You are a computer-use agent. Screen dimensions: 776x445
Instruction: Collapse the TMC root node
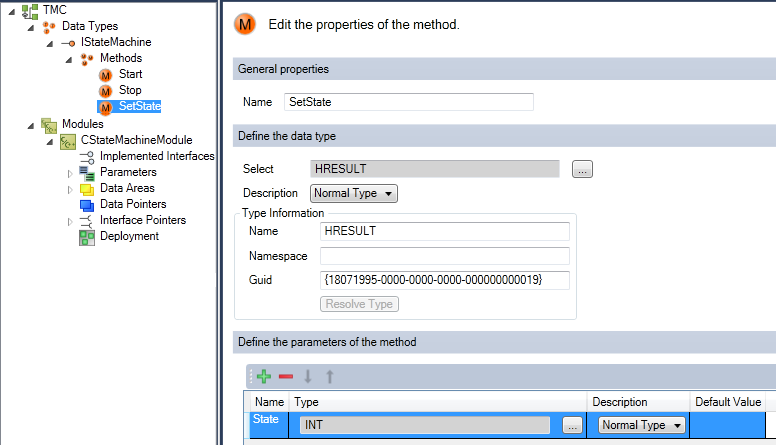11,11
